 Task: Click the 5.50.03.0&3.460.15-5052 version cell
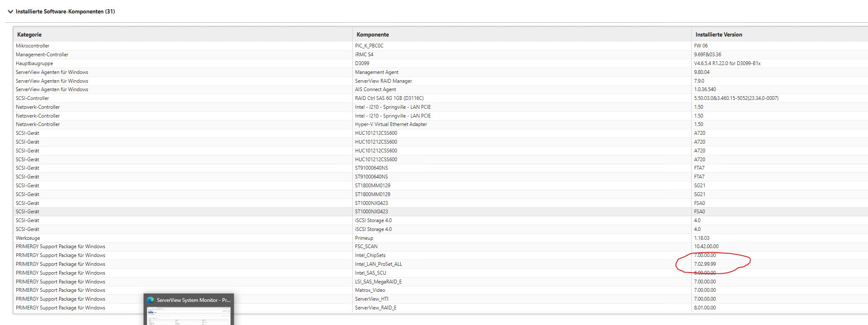click(736, 98)
